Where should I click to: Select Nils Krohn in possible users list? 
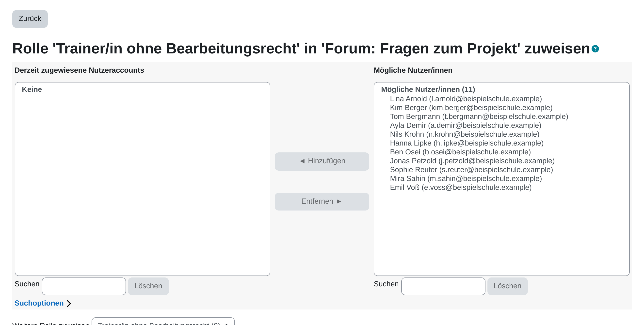click(x=465, y=134)
